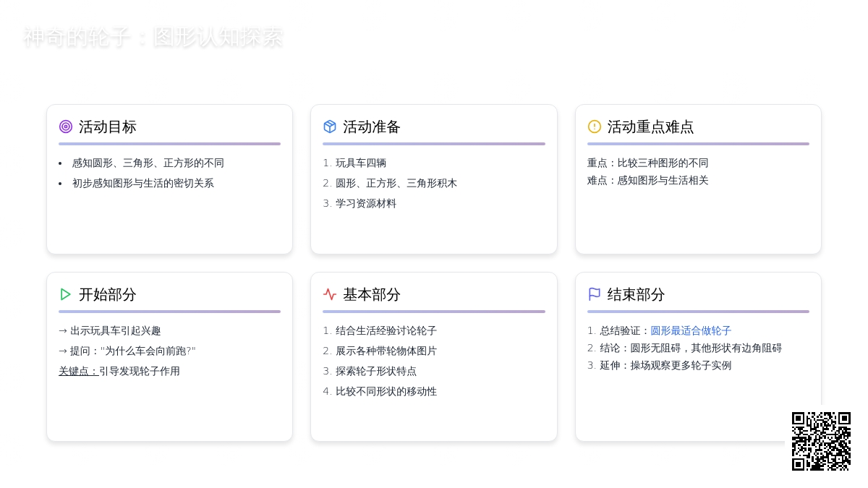Click the line 难点：感知图形与生活相关
The width and height of the screenshot is (868, 488).
point(648,180)
